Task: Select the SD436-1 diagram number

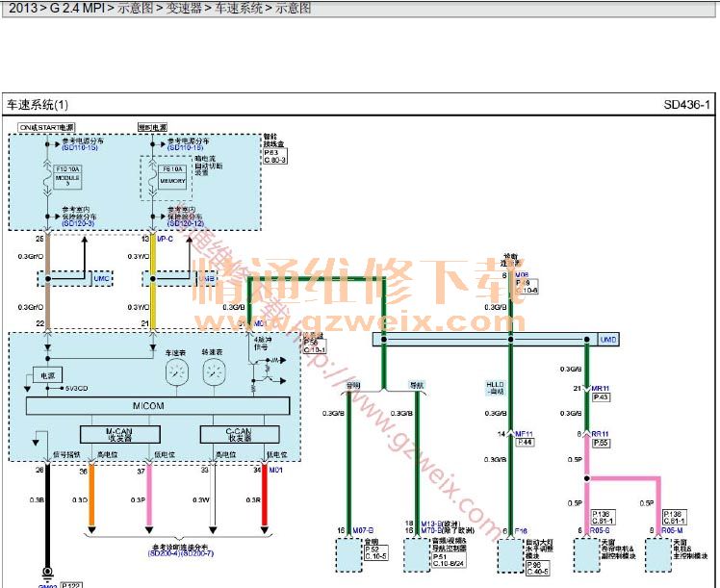Action: pos(686,105)
